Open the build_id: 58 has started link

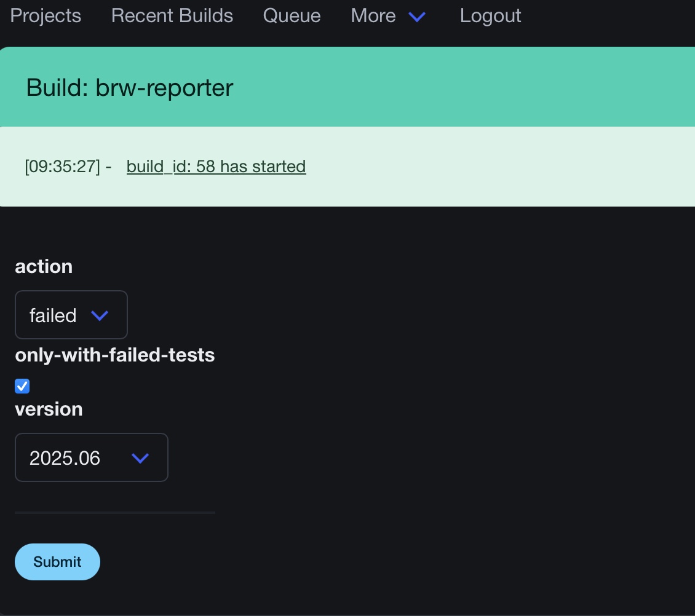(x=216, y=167)
